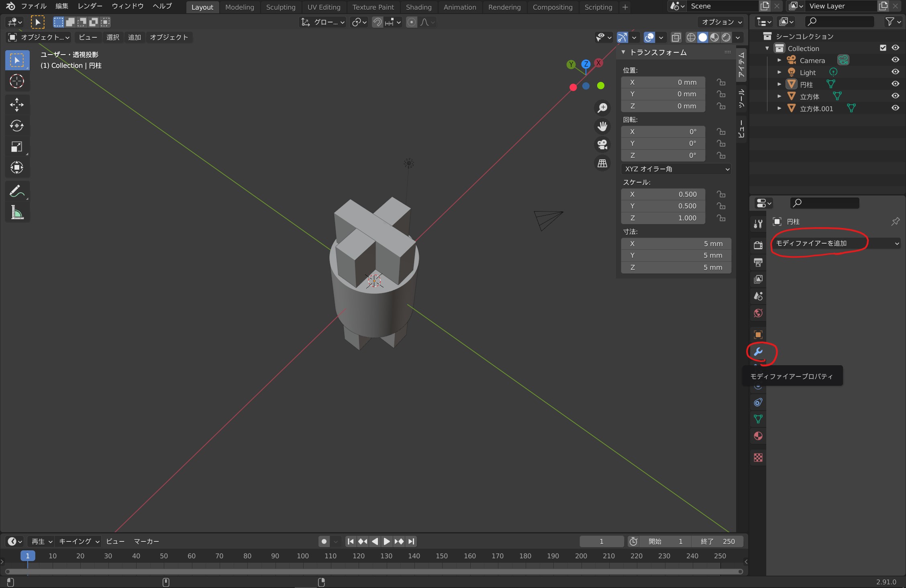Lock the X location value
The height and width of the screenshot is (588, 906).
point(721,82)
